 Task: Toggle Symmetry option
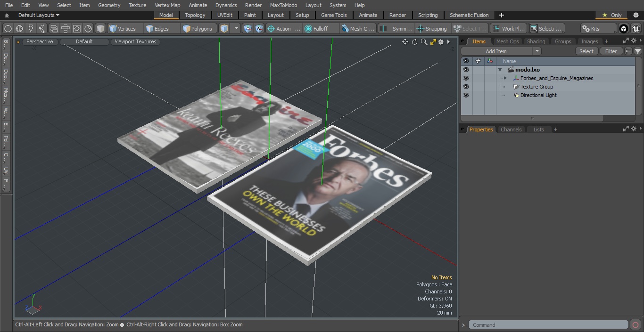pyautogui.click(x=397, y=29)
